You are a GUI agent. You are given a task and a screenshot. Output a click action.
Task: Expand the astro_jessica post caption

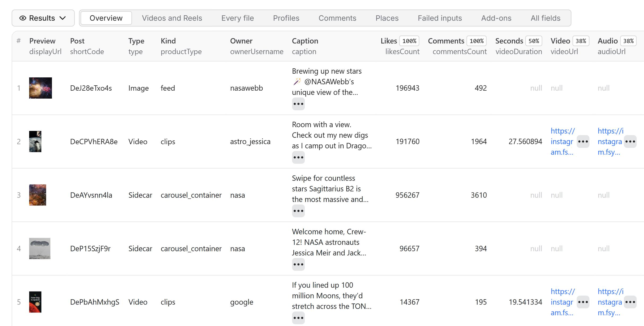[x=298, y=157]
